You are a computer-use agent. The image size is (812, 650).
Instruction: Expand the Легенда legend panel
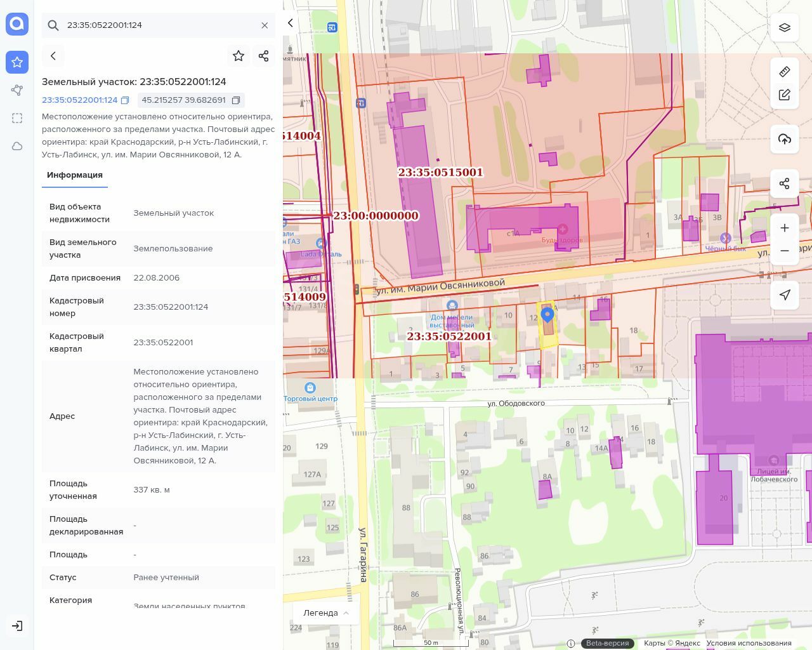[326, 613]
